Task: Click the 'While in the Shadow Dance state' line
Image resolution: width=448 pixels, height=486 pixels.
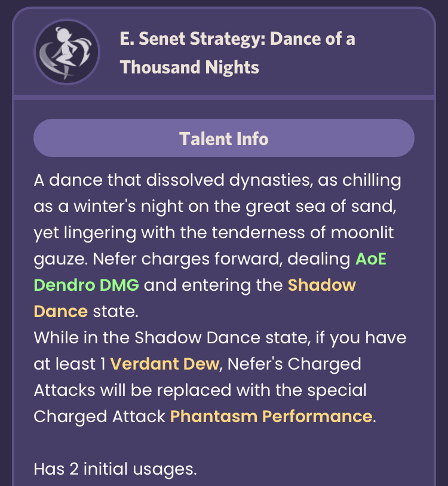Action: coord(220,337)
